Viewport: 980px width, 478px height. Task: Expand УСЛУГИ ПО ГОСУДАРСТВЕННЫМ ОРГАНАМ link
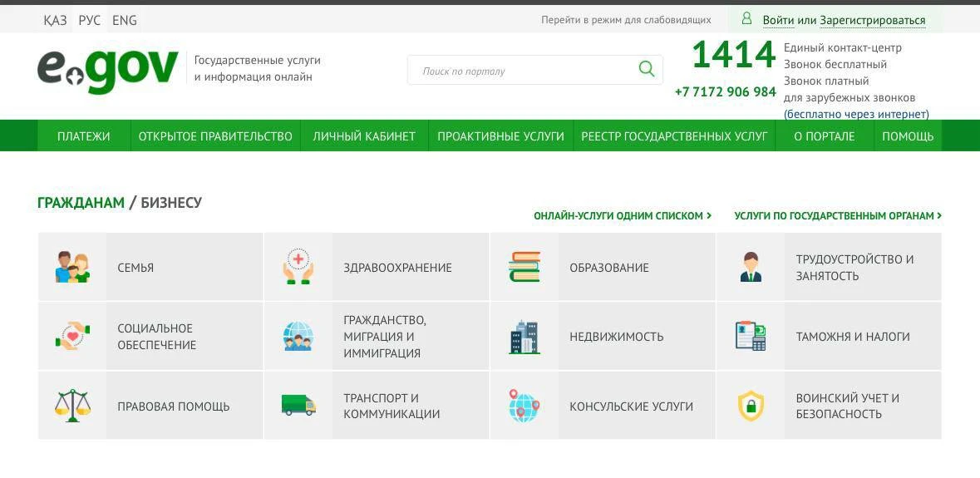click(837, 216)
